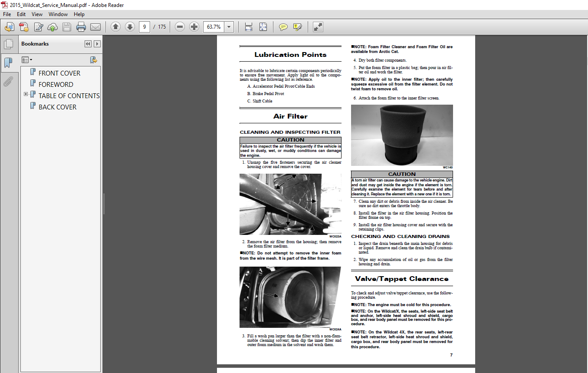This screenshot has width=588, height=373.
Task: Select the Bookmarks panel ribbon icon
Action: [x=8, y=63]
